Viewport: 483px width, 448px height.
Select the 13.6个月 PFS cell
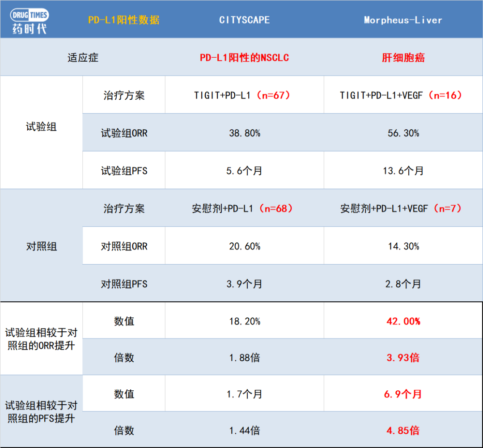(403, 171)
